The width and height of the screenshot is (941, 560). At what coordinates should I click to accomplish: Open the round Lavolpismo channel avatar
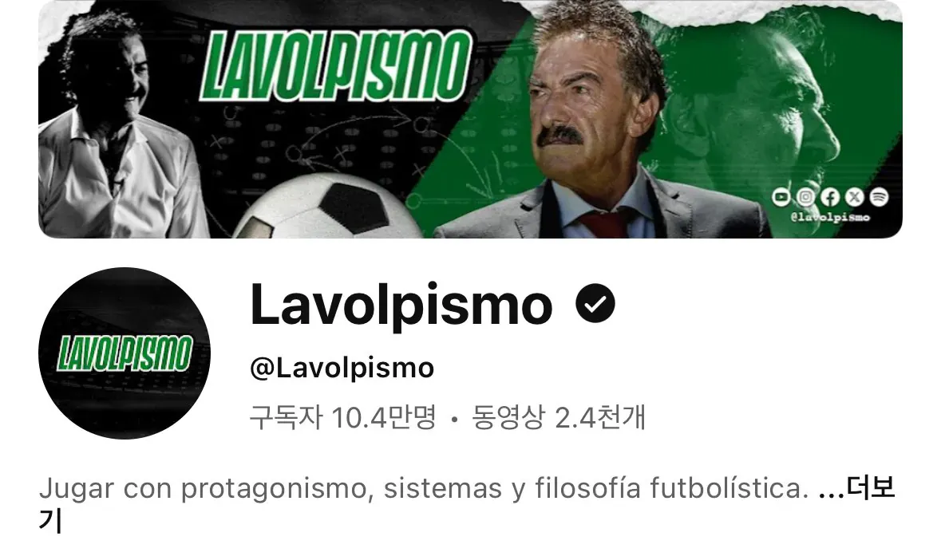(125, 353)
